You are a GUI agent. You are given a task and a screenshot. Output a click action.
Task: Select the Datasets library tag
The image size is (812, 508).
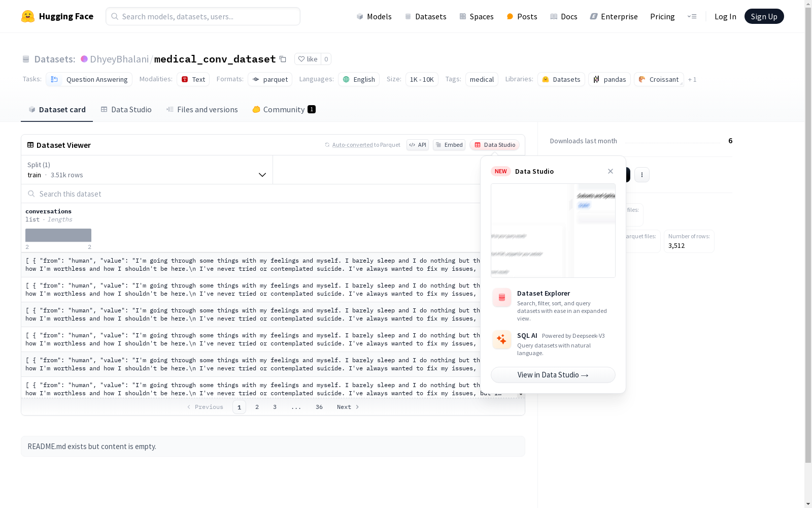(x=561, y=79)
